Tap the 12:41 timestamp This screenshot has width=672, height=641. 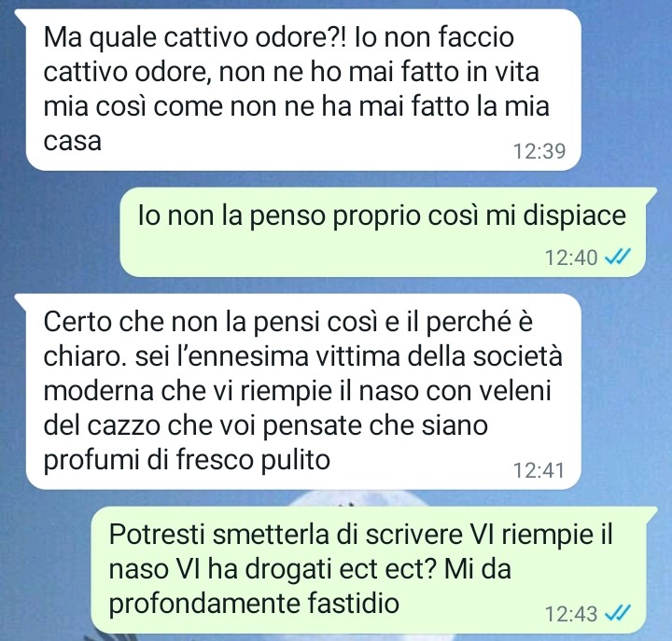[539, 470]
